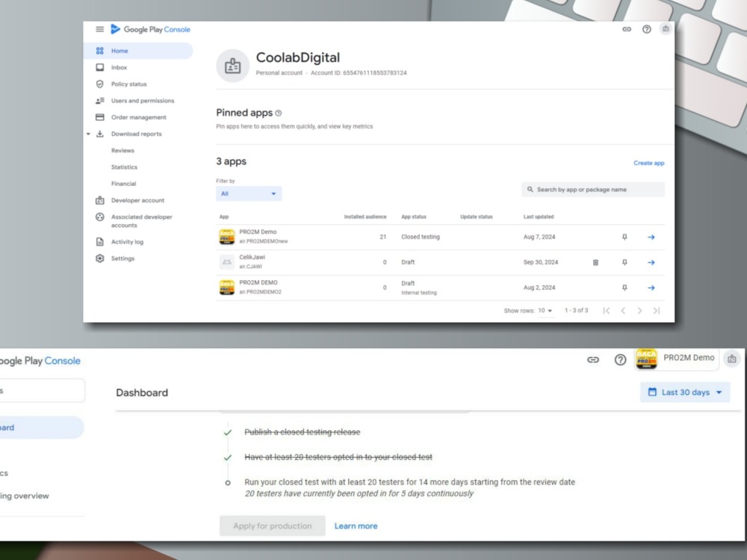This screenshot has height=560, width=747.
Task: Click the Installed audience column header
Action: coord(365,217)
